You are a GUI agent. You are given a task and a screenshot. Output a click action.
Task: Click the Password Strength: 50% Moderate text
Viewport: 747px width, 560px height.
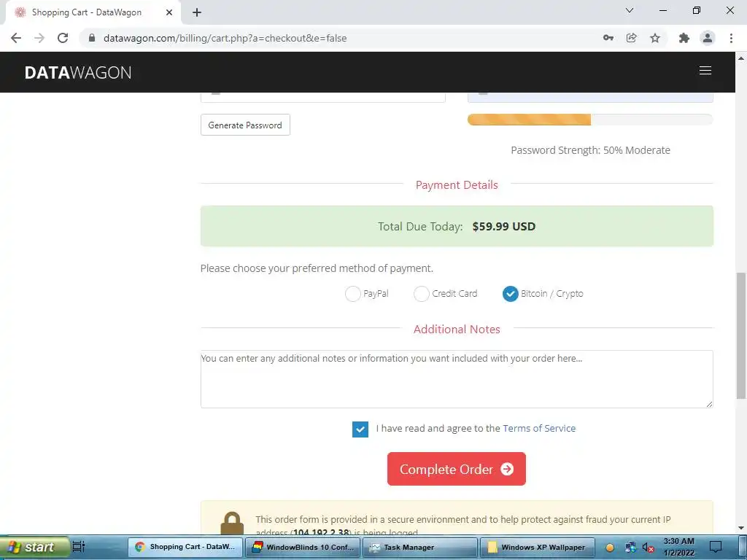(590, 150)
